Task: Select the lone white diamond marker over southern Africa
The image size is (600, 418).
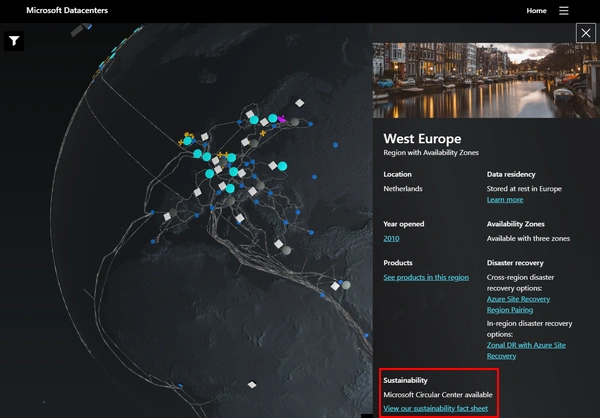Action: tap(252, 384)
